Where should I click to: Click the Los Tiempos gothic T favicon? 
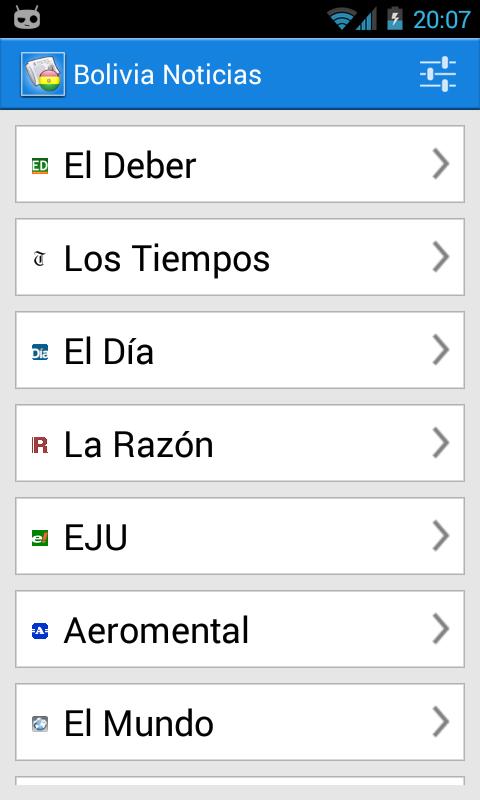(x=40, y=259)
